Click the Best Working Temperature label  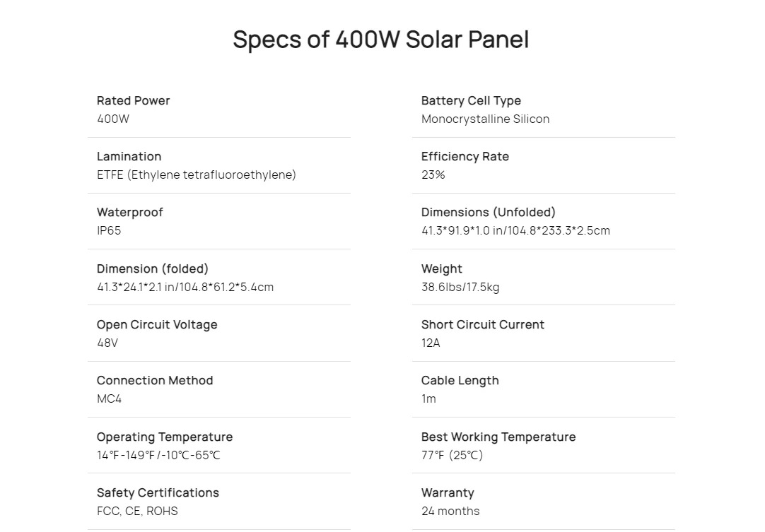coord(498,437)
